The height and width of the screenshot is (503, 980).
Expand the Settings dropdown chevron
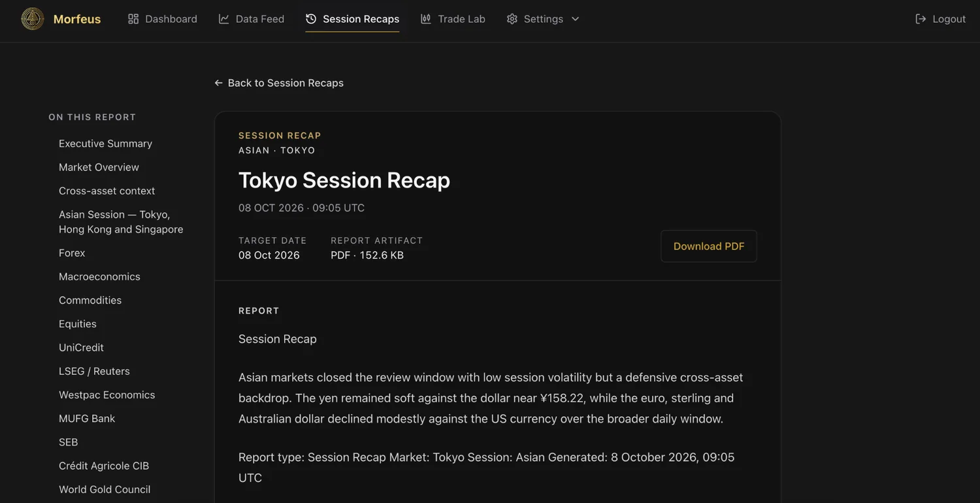pos(576,19)
